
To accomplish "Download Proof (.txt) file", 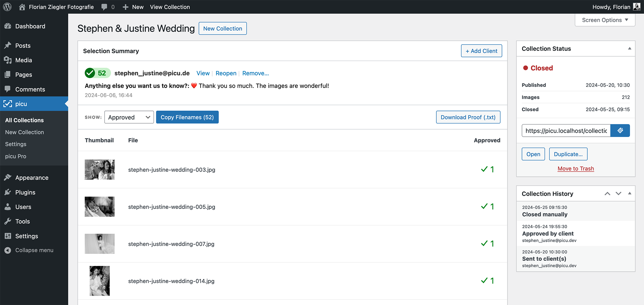I will point(468,117).
